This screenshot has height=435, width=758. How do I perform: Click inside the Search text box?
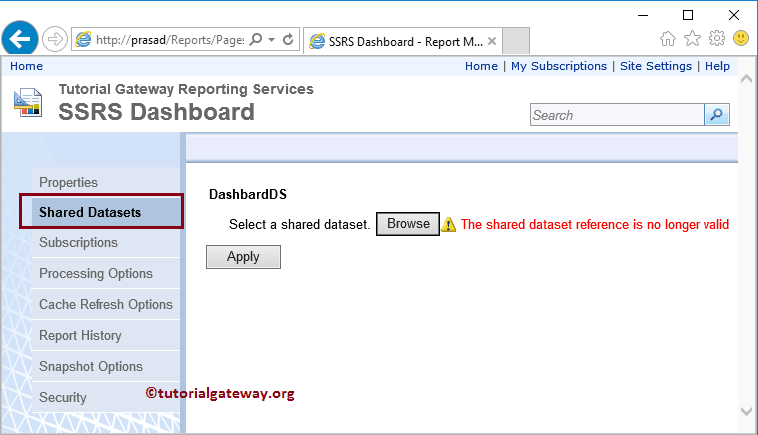(x=617, y=115)
